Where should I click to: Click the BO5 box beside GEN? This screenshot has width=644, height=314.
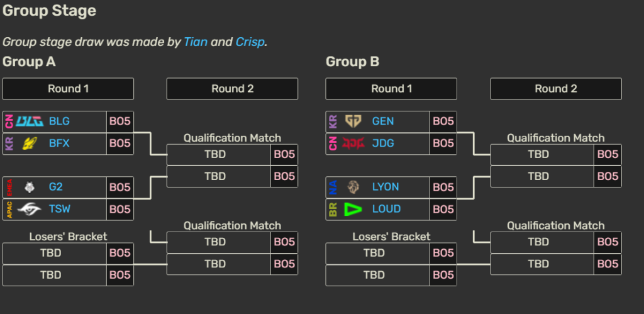tap(443, 121)
